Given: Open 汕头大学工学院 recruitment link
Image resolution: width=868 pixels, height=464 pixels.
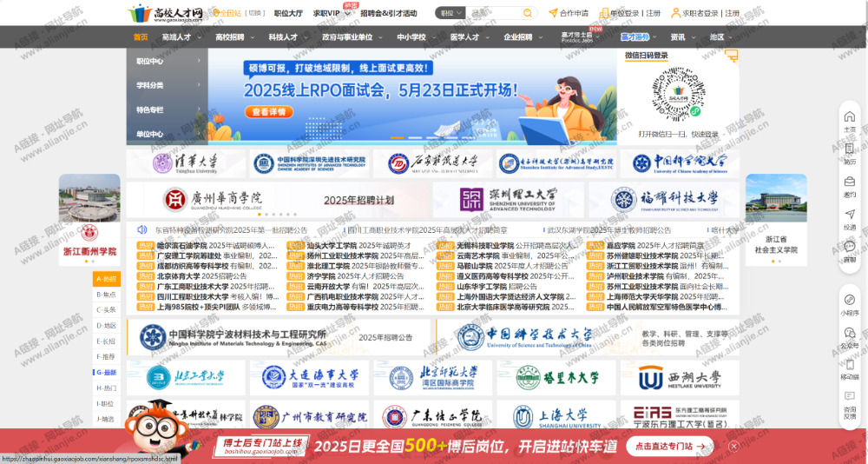Looking at the screenshot, I should [359, 245].
